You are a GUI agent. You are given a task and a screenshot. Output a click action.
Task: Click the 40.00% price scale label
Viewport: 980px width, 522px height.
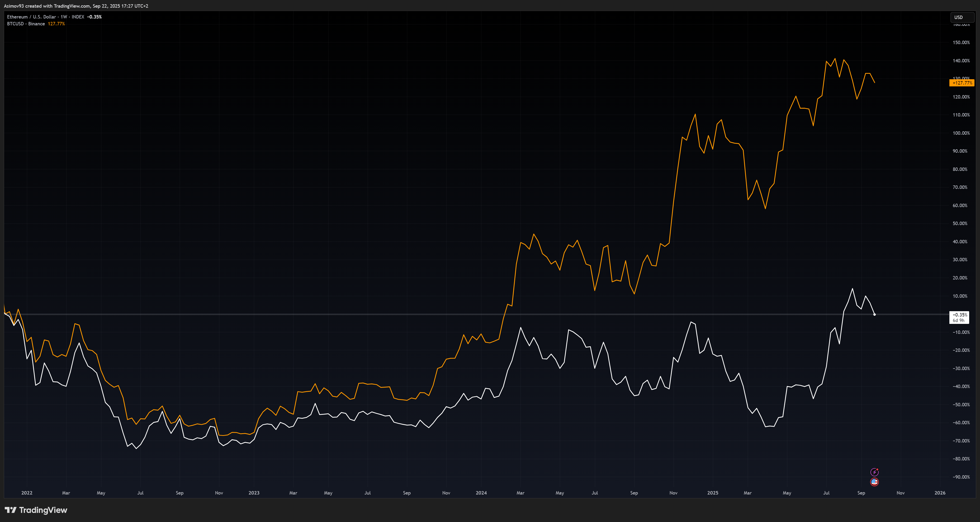(960, 241)
